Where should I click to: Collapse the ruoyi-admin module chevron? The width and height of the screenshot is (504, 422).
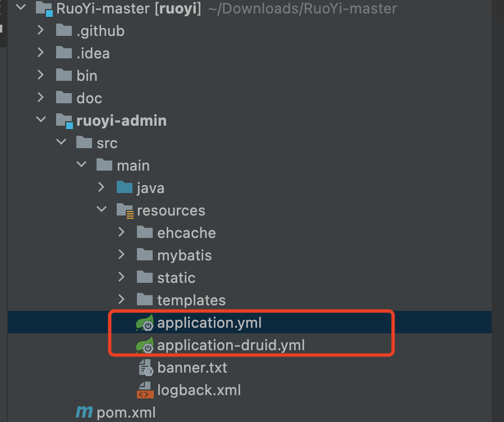pyautogui.click(x=41, y=119)
